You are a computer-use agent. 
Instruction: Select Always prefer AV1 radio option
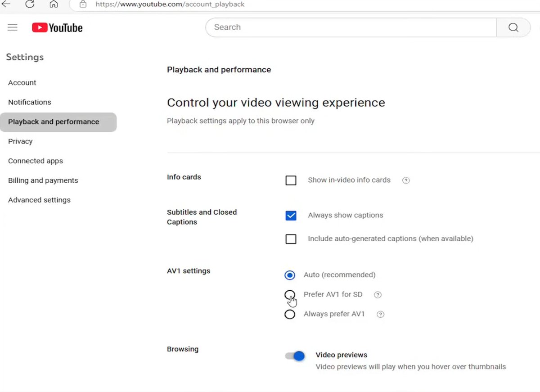(x=290, y=314)
